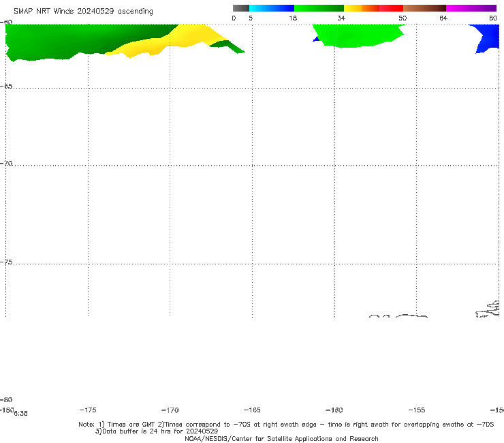The image size is (504, 443).
Task: Click the colorbar label '34'
Action: click(x=341, y=18)
